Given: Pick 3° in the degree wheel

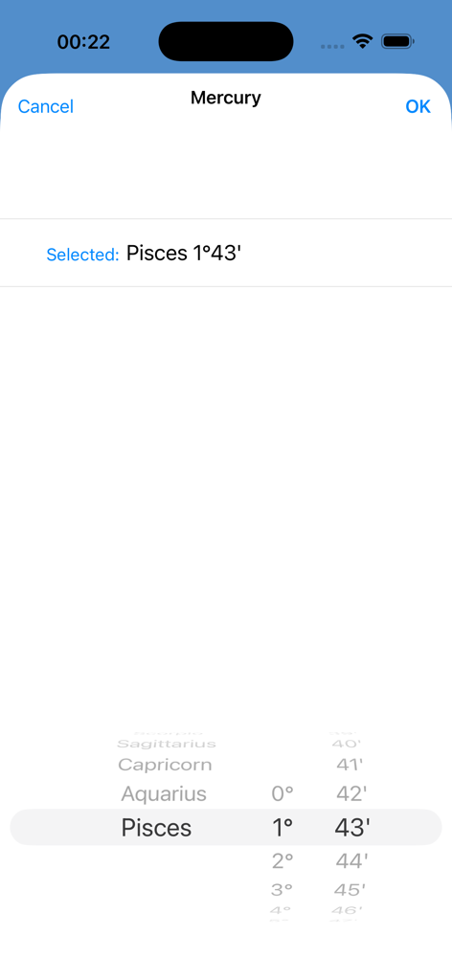Looking at the screenshot, I should 282,889.
